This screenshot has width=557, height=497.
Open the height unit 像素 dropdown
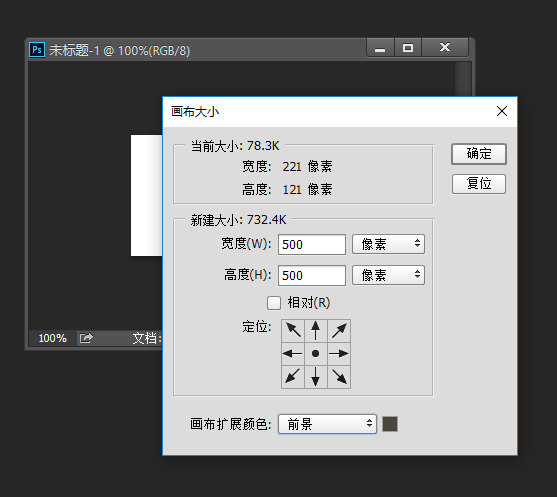point(388,275)
